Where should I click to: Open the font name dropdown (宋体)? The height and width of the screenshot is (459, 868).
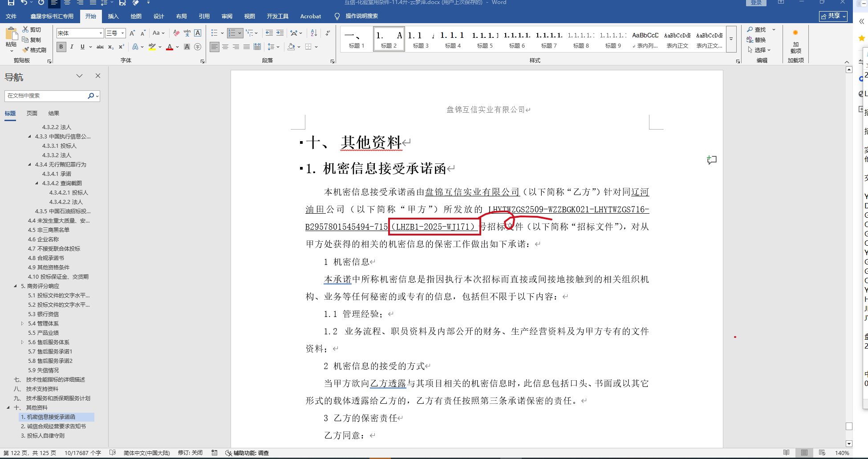101,33
